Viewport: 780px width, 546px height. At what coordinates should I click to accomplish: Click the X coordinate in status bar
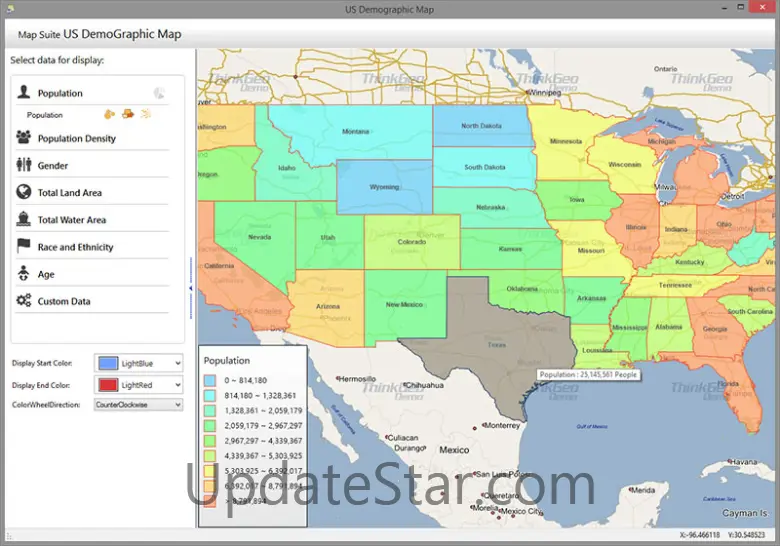tap(700, 535)
